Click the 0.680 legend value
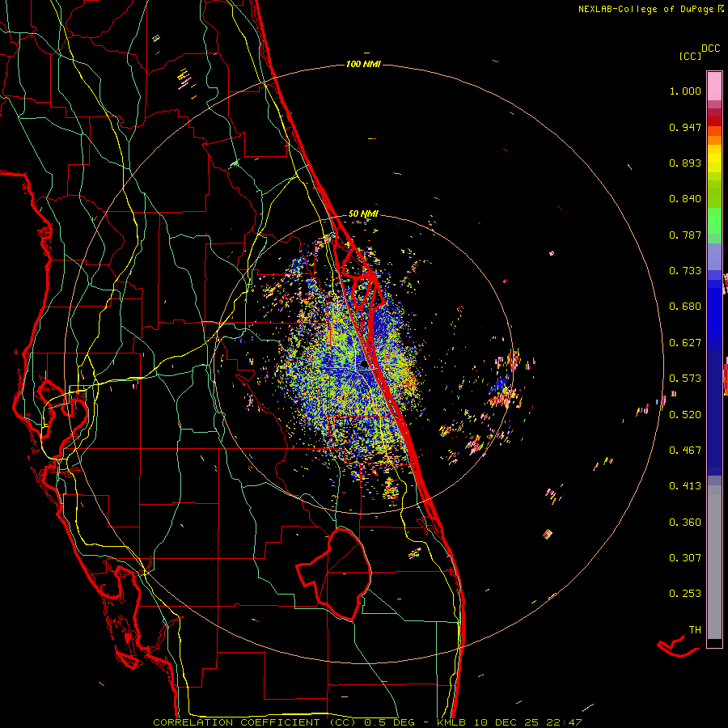 (685, 307)
